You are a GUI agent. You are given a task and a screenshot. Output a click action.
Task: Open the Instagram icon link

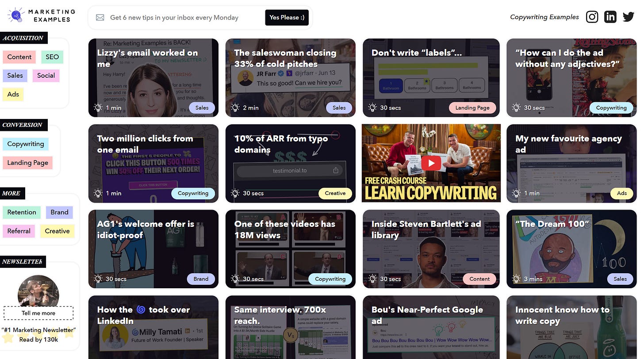(592, 17)
